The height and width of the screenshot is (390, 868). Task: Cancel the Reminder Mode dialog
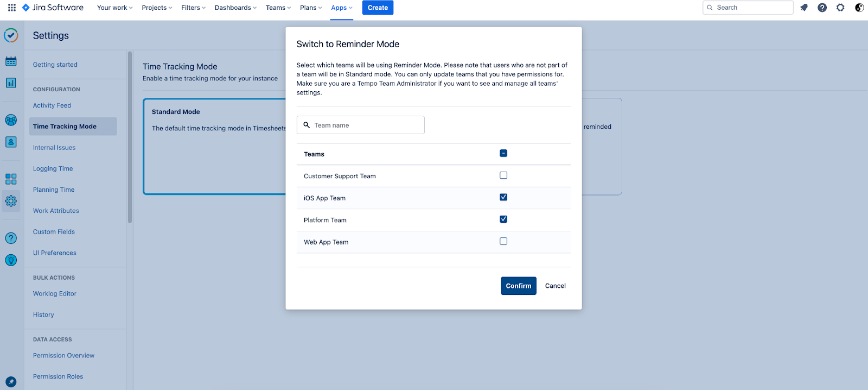555,286
